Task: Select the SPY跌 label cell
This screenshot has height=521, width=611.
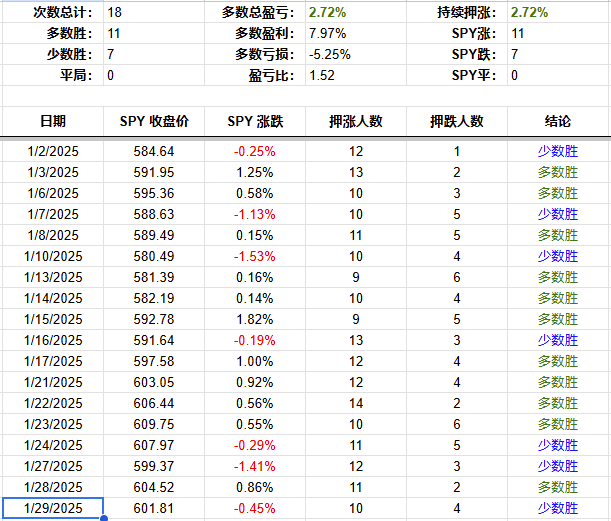Action: (x=457, y=54)
